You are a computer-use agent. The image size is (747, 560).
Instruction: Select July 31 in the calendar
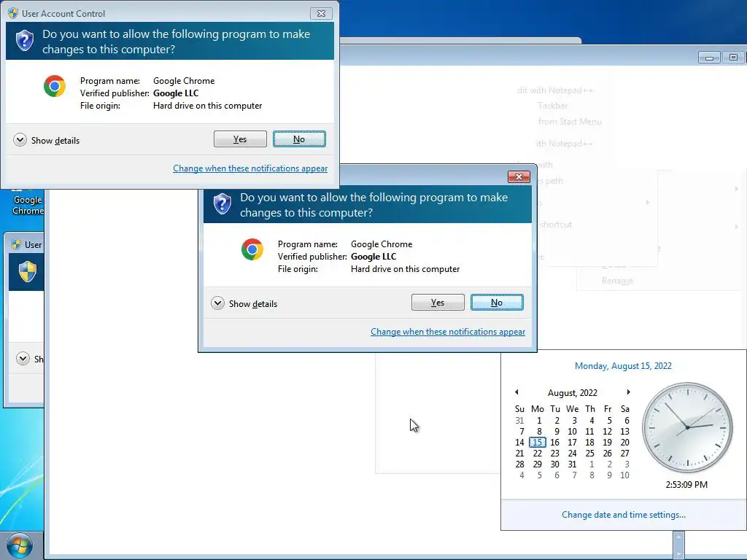coord(519,421)
